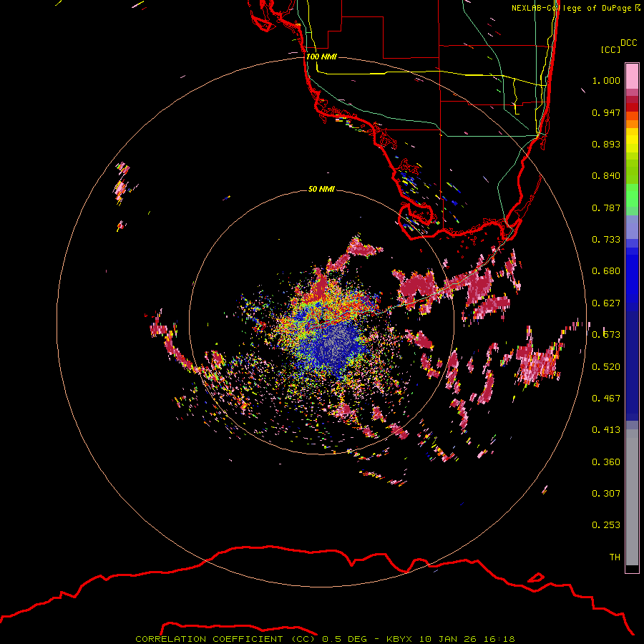This screenshot has height=644, width=644.
Task: Click the 0.413 scale value
Action: click(x=606, y=430)
